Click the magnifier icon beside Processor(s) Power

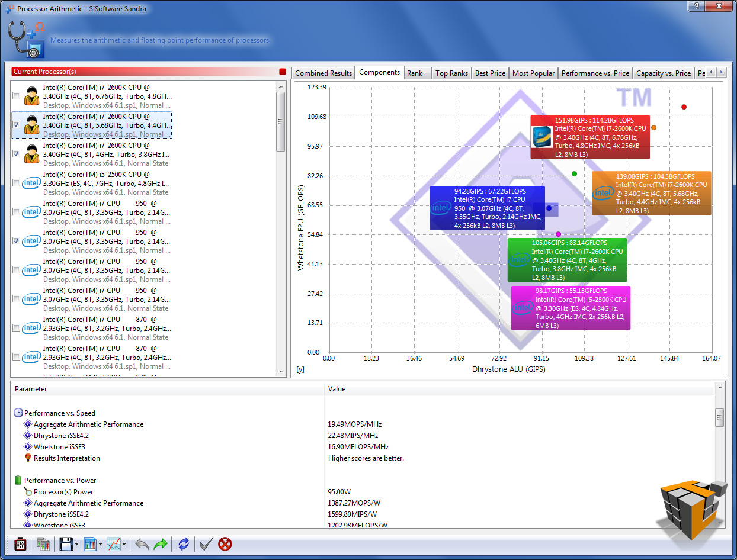click(27, 492)
